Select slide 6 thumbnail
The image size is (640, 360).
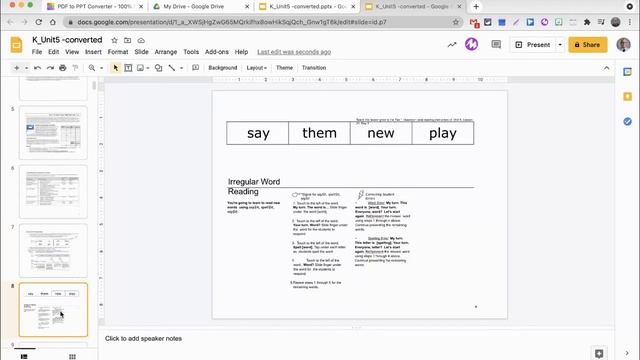pyautogui.click(x=53, y=192)
